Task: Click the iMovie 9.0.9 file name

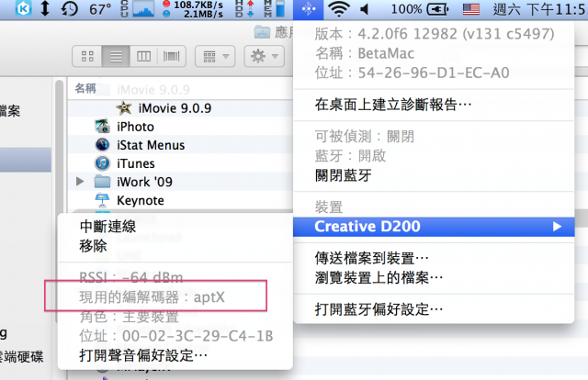Action: click(x=175, y=108)
